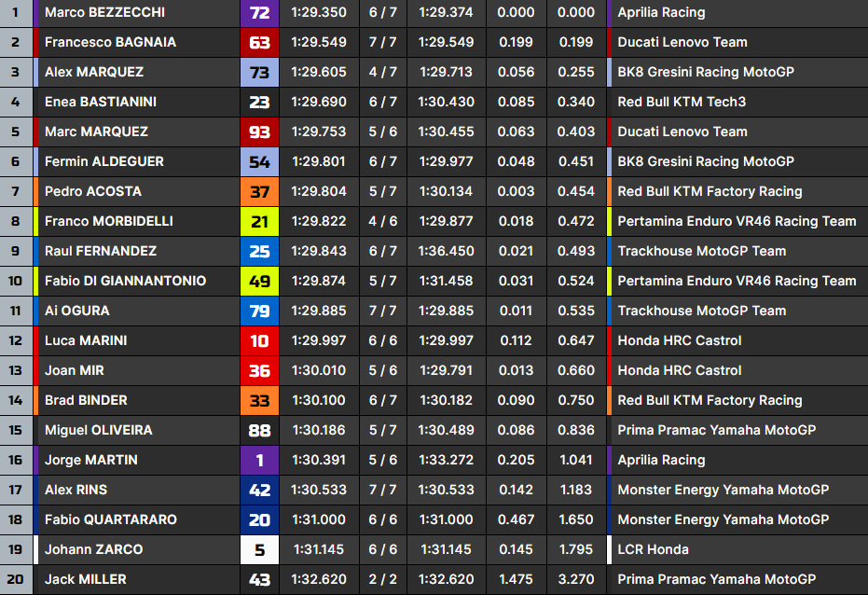
Task: Select rider Enea BASTIANINI
Action: pyautogui.click(x=103, y=103)
